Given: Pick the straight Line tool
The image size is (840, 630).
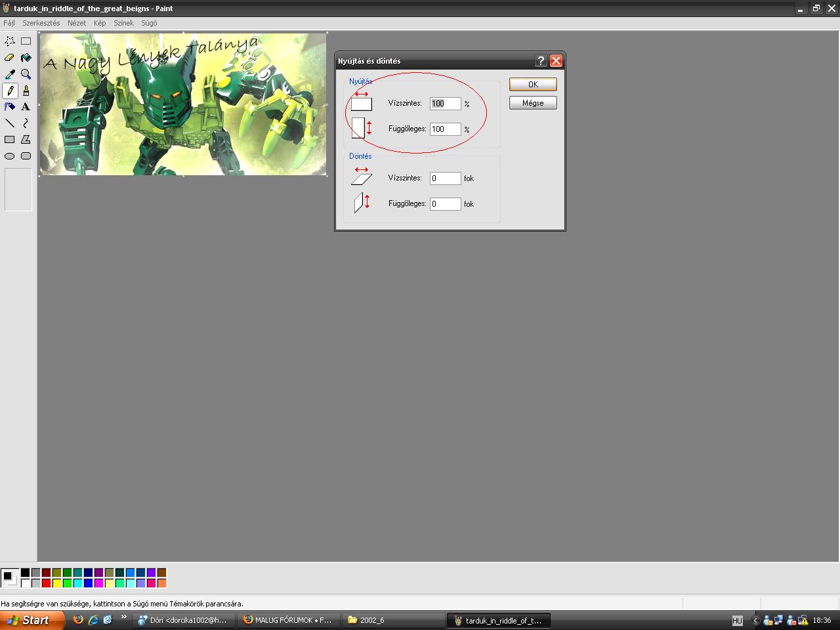Looking at the screenshot, I should click(x=10, y=123).
